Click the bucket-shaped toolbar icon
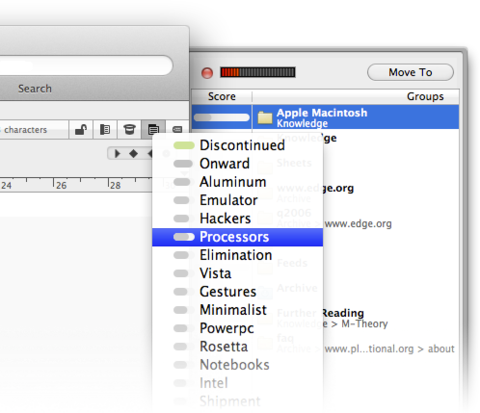The height and width of the screenshot is (413, 480). [x=129, y=129]
